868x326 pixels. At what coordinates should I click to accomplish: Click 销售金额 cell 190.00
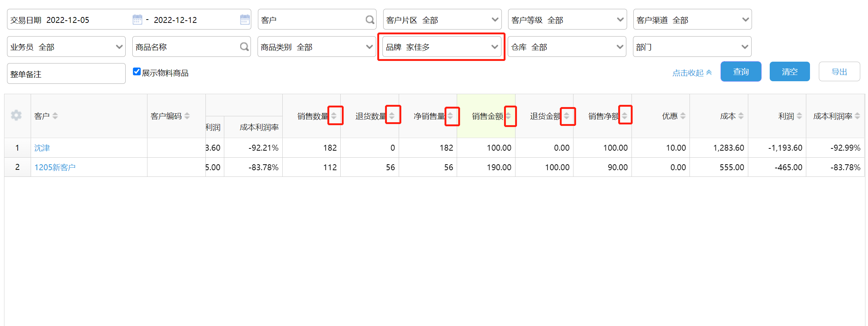486,167
